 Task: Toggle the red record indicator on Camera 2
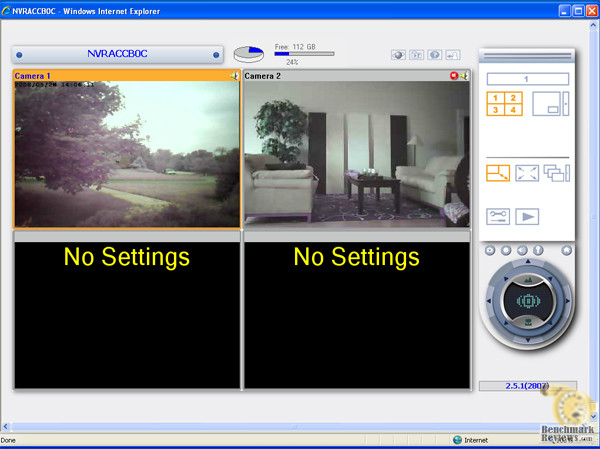pyautogui.click(x=454, y=76)
